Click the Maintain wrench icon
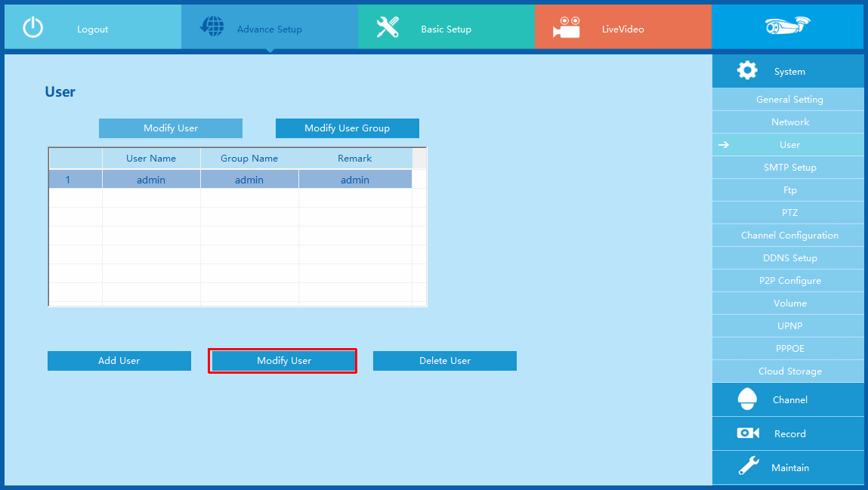 (x=749, y=466)
